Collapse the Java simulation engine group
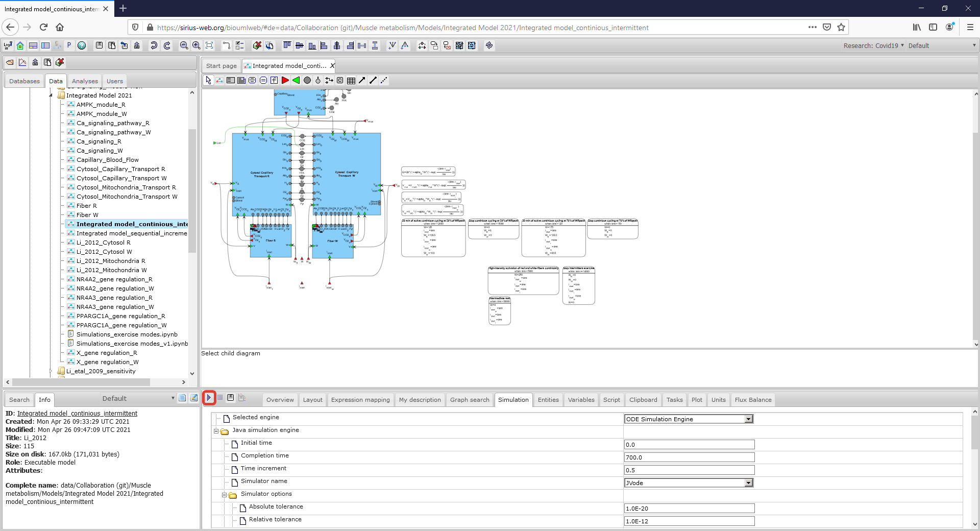The image size is (980, 531). [216, 431]
